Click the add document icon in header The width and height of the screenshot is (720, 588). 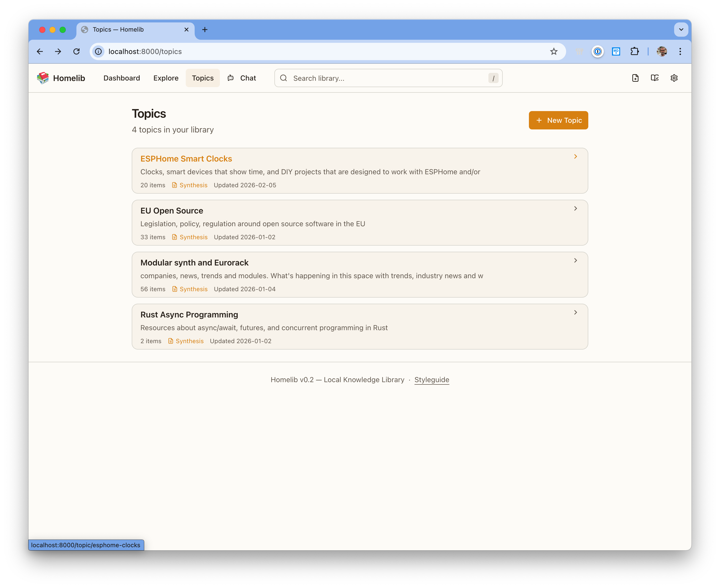635,78
